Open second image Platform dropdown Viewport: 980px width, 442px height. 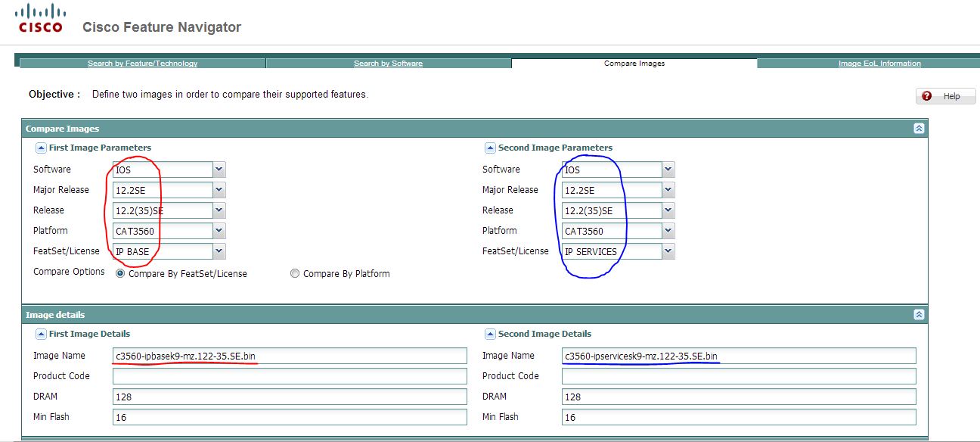click(668, 231)
